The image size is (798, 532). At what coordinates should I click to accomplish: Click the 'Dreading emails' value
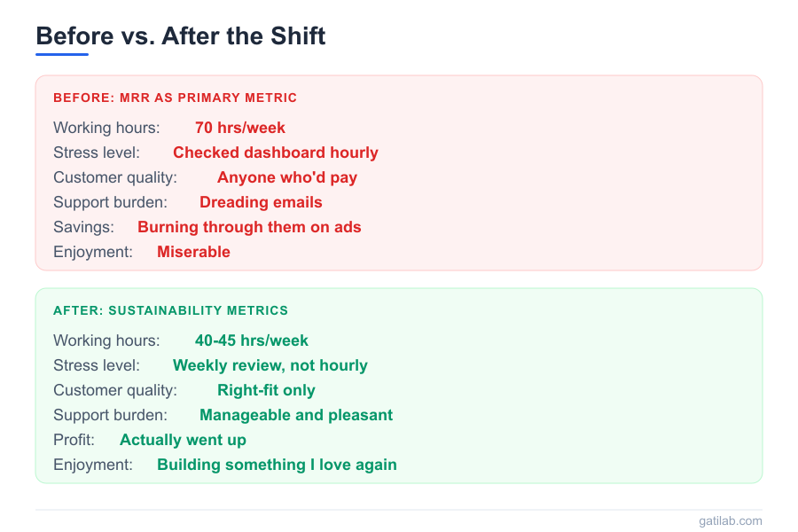tap(261, 202)
